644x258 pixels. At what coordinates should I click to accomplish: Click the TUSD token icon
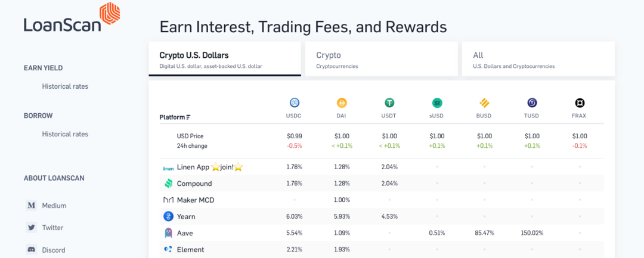[x=532, y=102]
